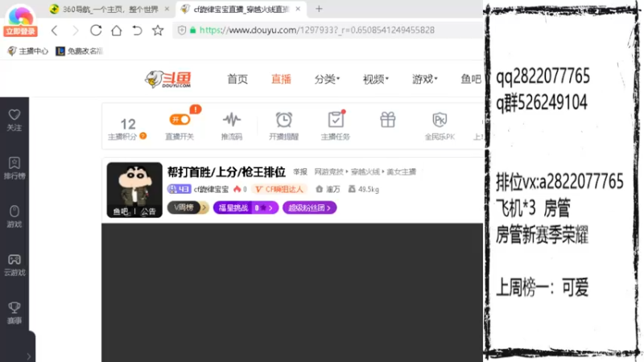Open 直播 in top navigation
The image size is (644, 362).
click(281, 79)
